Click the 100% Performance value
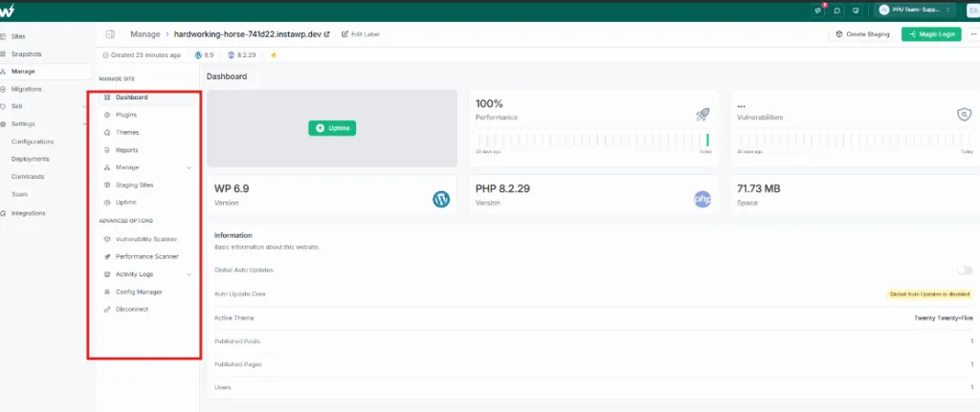This screenshot has height=412, width=980. pos(489,103)
